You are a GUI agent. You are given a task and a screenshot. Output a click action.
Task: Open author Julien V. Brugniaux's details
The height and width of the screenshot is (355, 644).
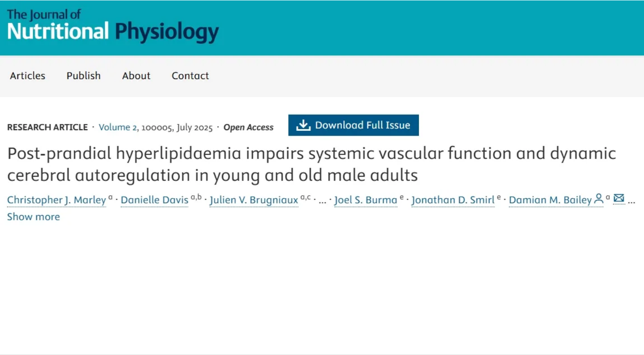[x=254, y=200]
